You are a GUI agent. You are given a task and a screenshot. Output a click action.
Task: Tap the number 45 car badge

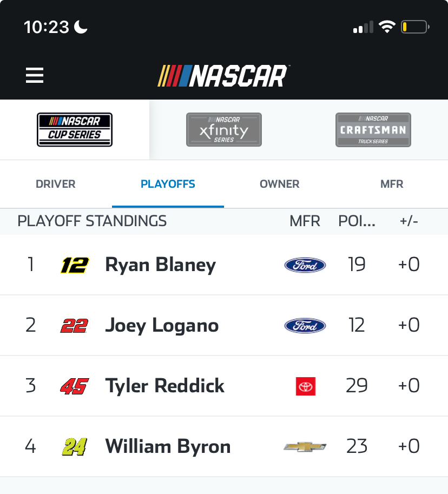75,386
